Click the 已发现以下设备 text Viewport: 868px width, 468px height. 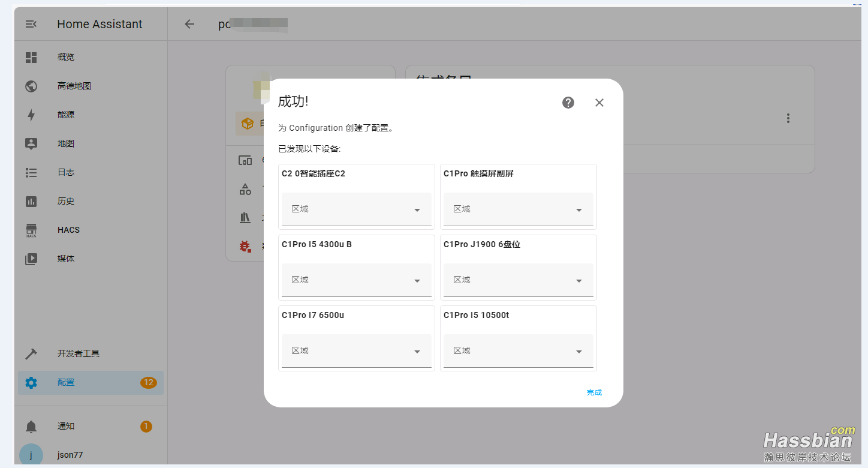pyautogui.click(x=309, y=149)
